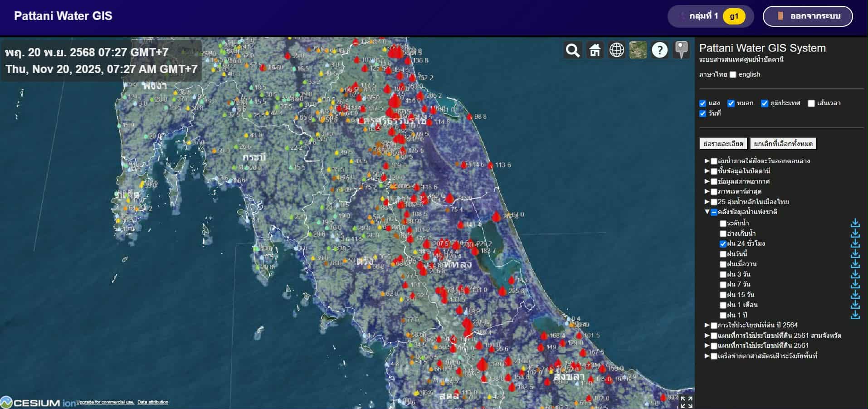The image size is (868, 409).
Task: Download the ฝน 7 วัน data
Action: click(x=855, y=284)
